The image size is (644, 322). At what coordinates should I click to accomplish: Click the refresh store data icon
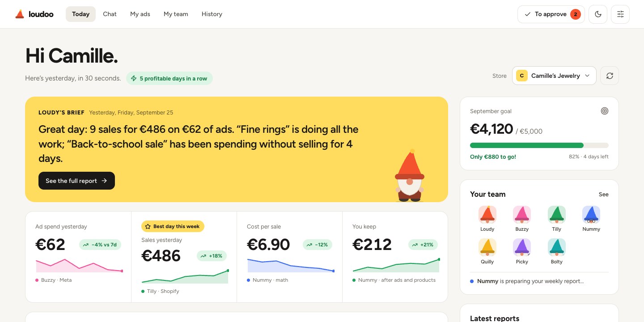pos(610,76)
